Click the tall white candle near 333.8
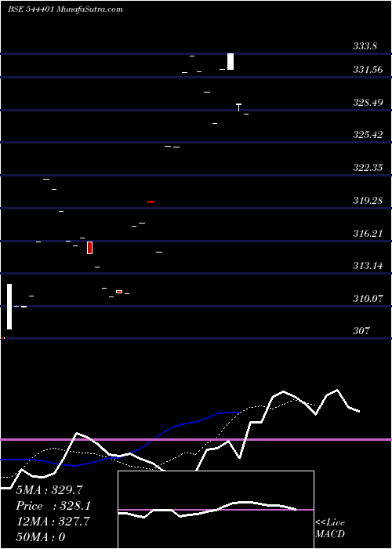Viewport: 392px width, 549px height. coord(230,62)
